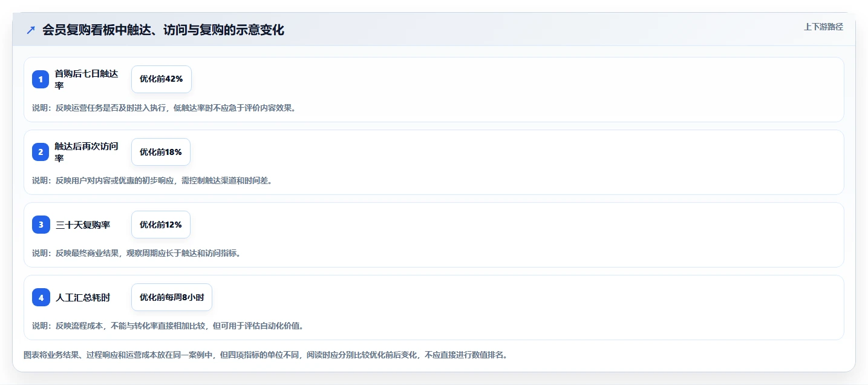868x385 pixels.
Task: Click the 首购后七日触达率 metric label
Action: (86, 79)
